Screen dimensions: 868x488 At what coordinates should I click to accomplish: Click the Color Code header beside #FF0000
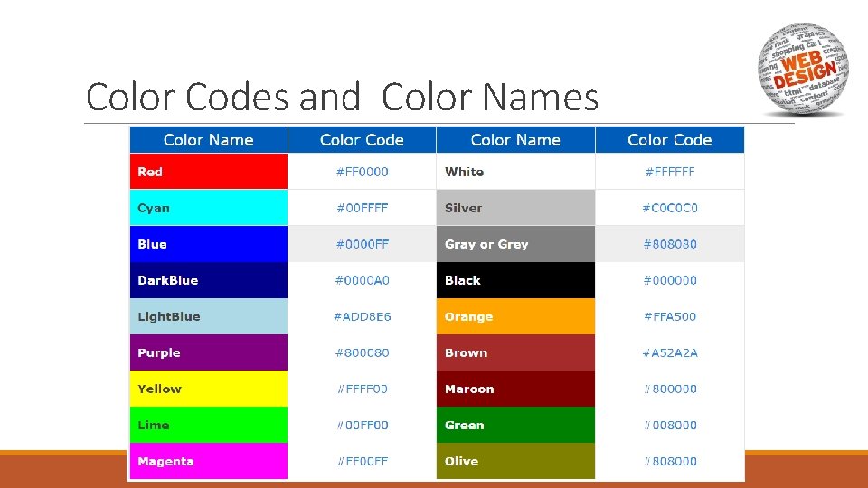(x=362, y=139)
